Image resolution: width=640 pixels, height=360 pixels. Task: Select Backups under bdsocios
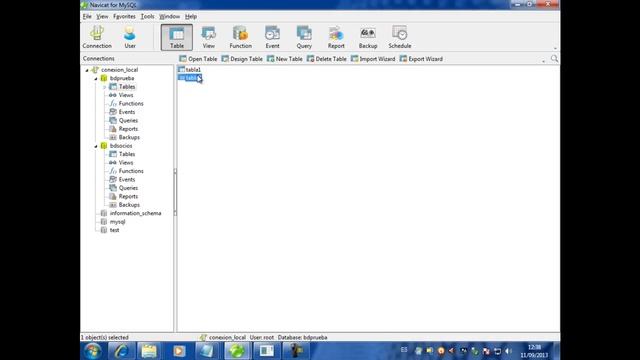(129, 205)
